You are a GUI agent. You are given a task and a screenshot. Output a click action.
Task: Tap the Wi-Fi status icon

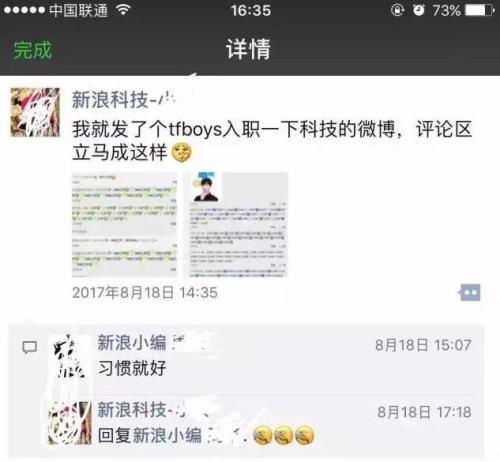click(x=123, y=10)
